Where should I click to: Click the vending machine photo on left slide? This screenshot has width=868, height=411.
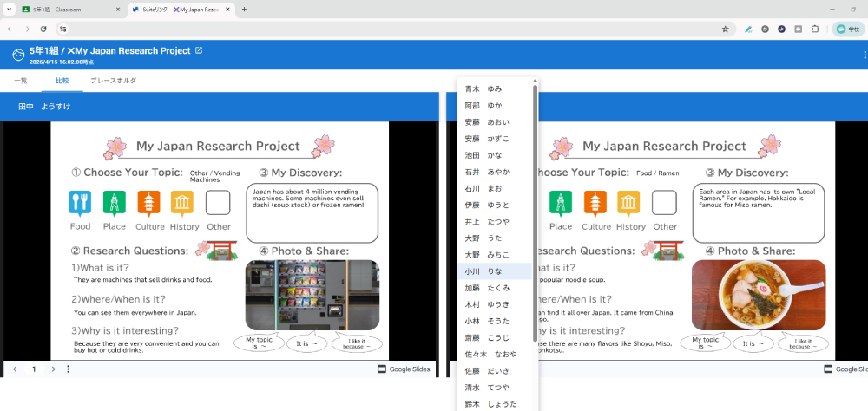312,295
